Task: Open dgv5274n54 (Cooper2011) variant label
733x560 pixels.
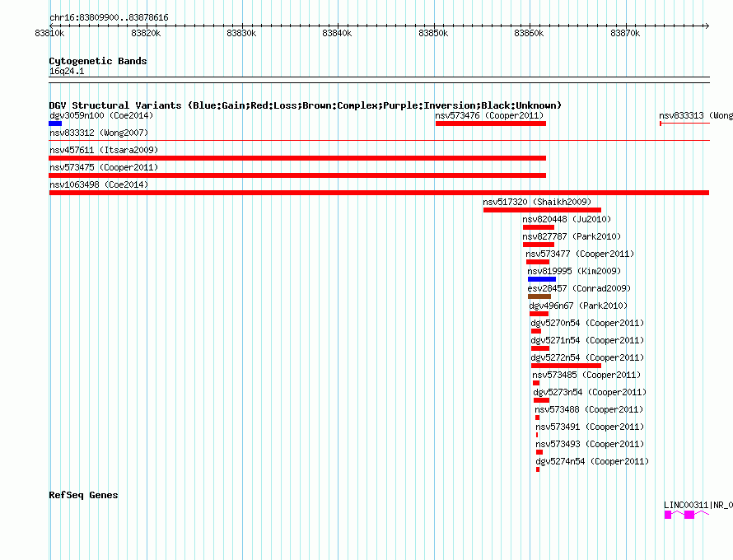Action: click(x=592, y=461)
